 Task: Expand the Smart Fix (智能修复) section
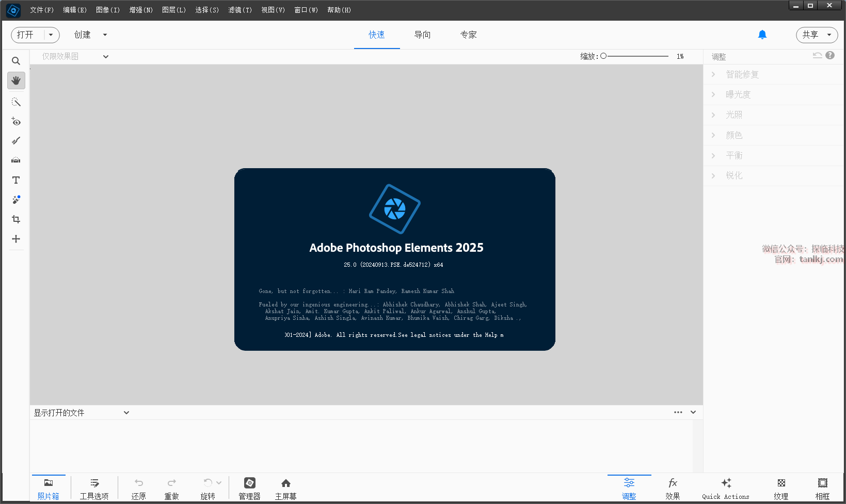click(x=742, y=74)
